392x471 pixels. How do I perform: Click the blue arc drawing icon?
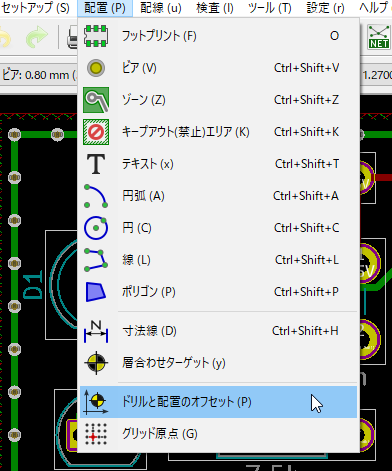pos(96,196)
